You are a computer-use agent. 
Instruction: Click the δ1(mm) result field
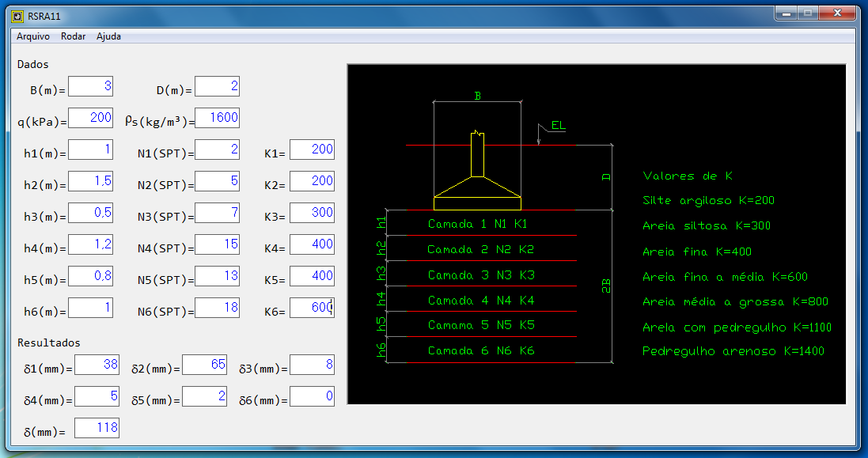tap(97, 365)
